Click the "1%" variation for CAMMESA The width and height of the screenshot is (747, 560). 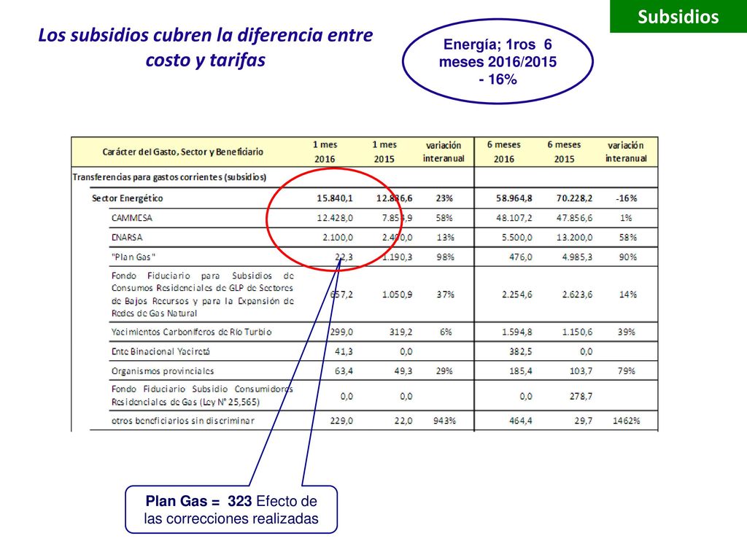coord(626,218)
